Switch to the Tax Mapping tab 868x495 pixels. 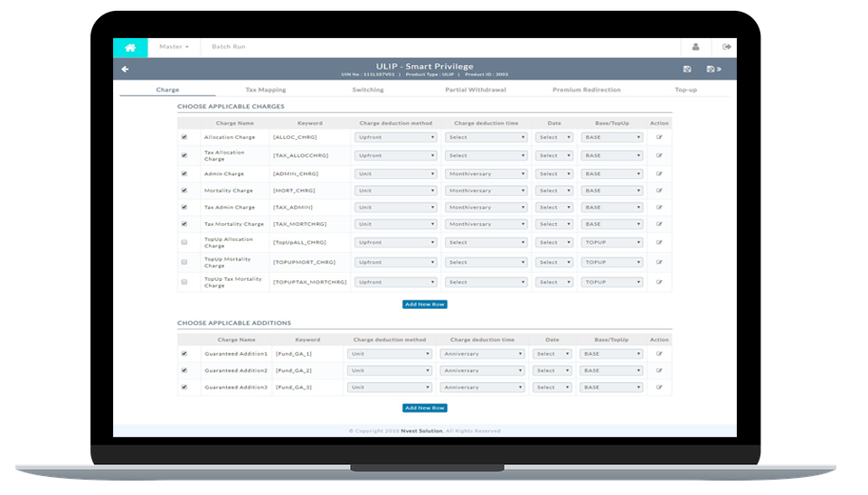[x=265, y=90]
